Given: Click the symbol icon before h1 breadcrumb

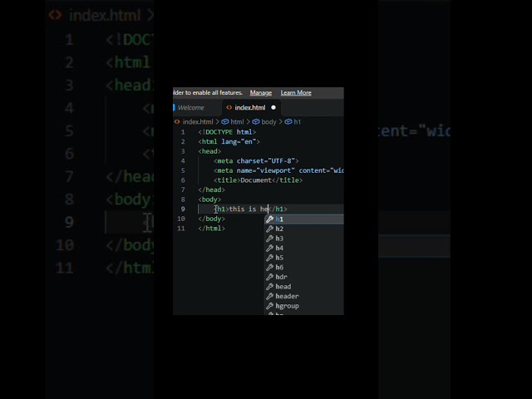Looking at the screenshot, I should [x=288, y=122].
